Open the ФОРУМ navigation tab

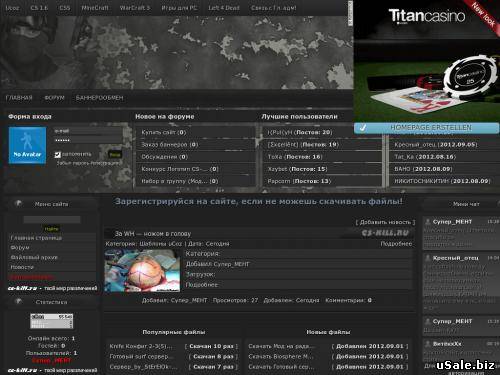(54, 98)
